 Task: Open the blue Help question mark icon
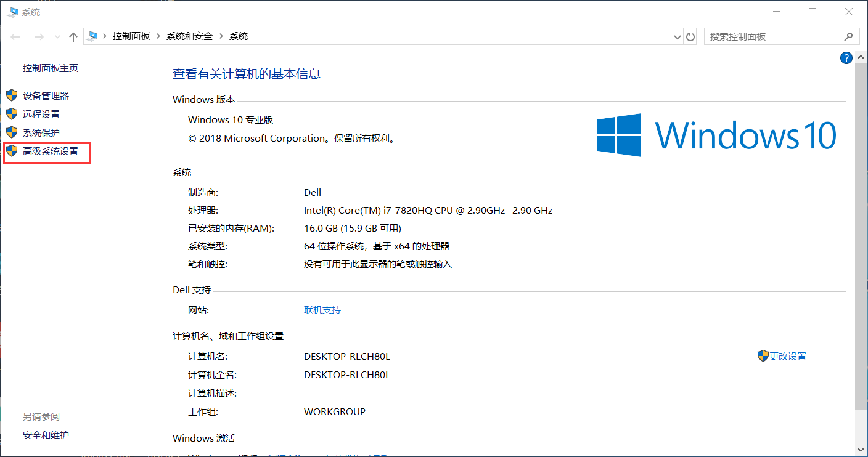click(x=846, y=58)
